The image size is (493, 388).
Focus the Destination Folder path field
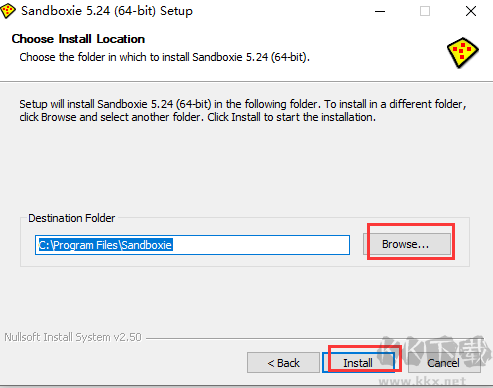pos(192,245)
